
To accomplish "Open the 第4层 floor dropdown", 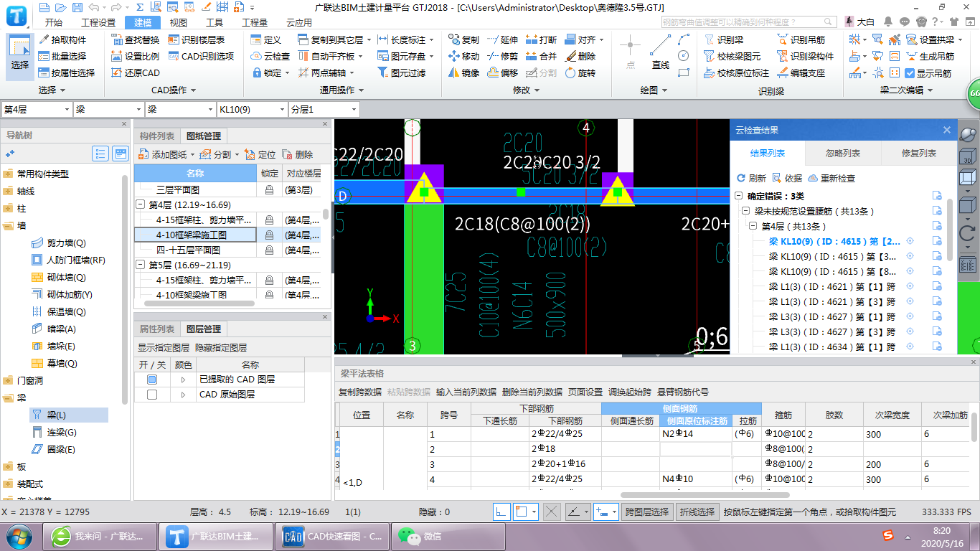I will pos(36,109).
